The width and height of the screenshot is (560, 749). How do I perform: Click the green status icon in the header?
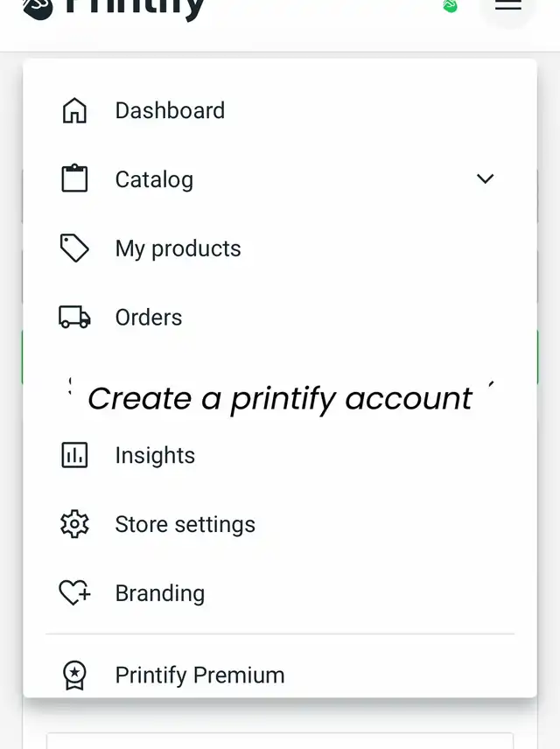pos(450,6)
